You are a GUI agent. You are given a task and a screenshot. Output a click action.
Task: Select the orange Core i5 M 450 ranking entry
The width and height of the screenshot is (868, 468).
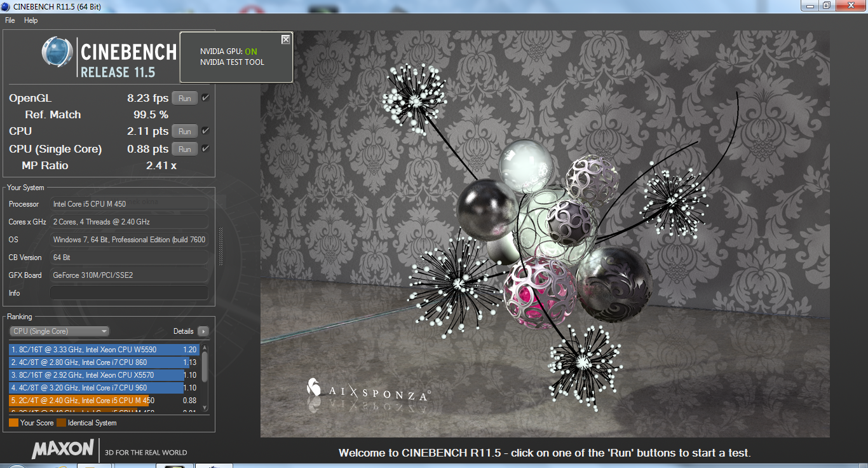click(x=104, y=401)
